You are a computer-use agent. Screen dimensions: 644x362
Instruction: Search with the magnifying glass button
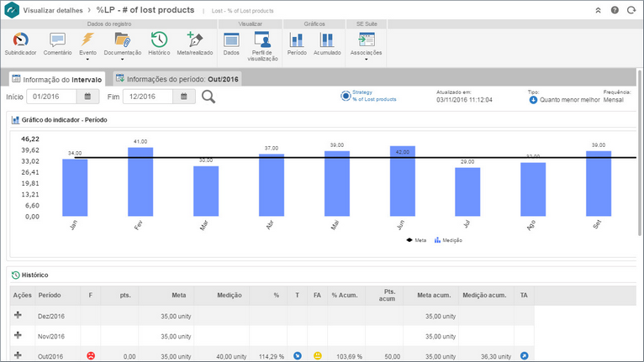tap(209, 97)
